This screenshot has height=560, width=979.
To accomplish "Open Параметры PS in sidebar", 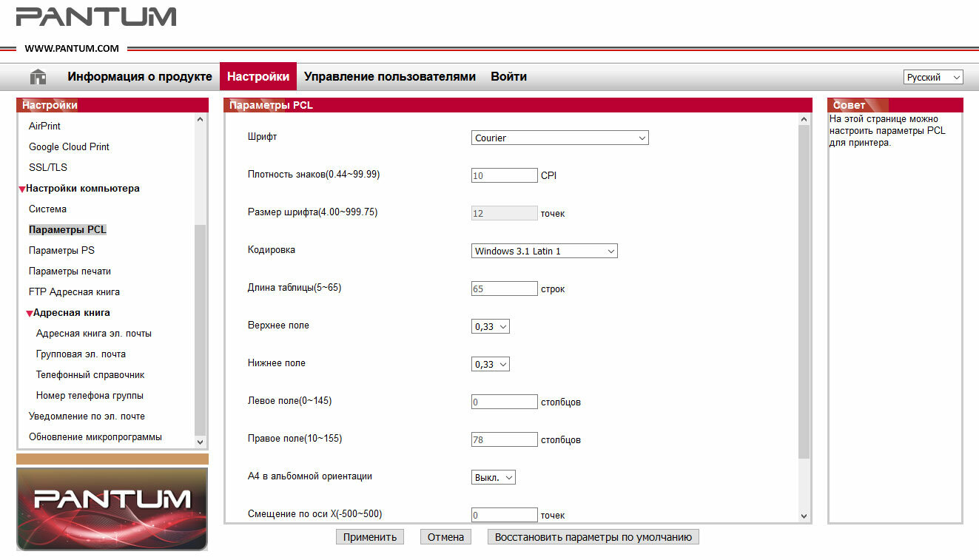I will coord(61,250).
